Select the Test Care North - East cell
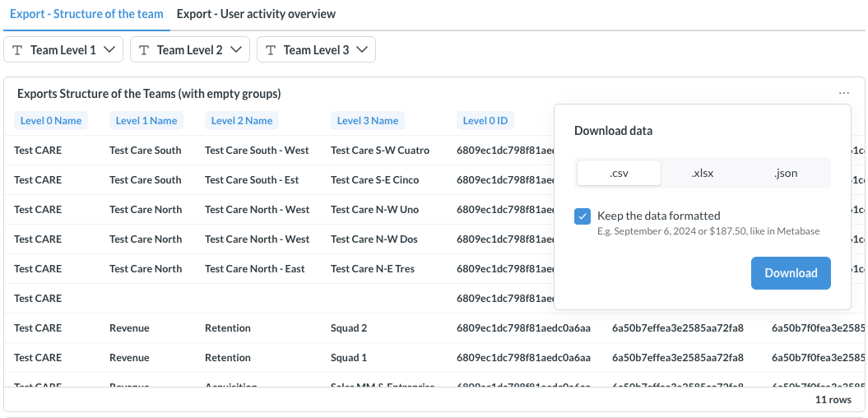 (x=255, y=268)
